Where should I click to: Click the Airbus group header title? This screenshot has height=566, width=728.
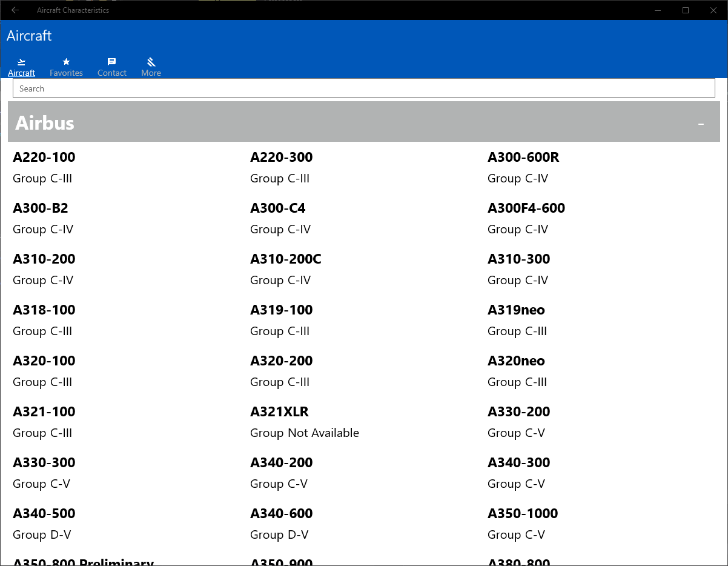(x=45, y=122)
